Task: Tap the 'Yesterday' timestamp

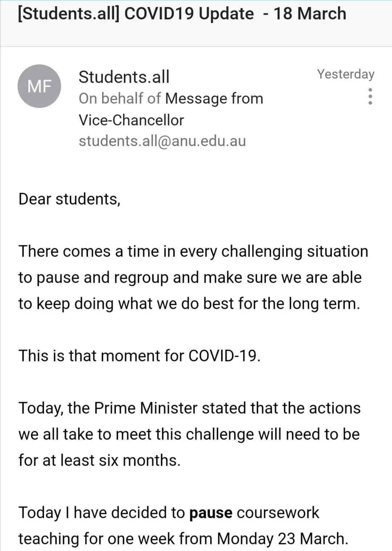Action: (346, 74)
